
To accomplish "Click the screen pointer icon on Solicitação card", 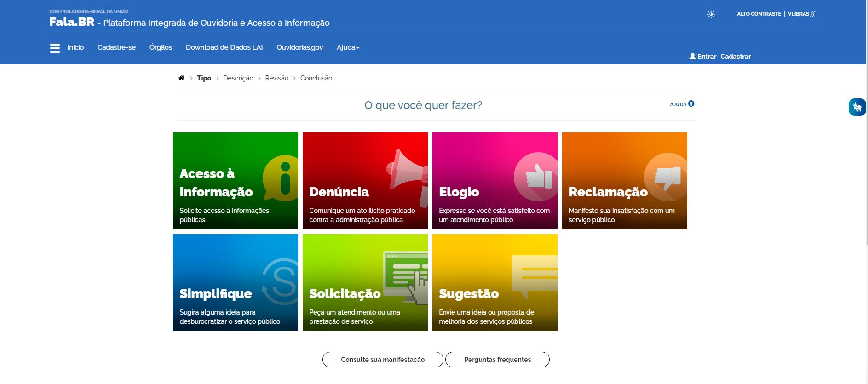I will (406, 277).
